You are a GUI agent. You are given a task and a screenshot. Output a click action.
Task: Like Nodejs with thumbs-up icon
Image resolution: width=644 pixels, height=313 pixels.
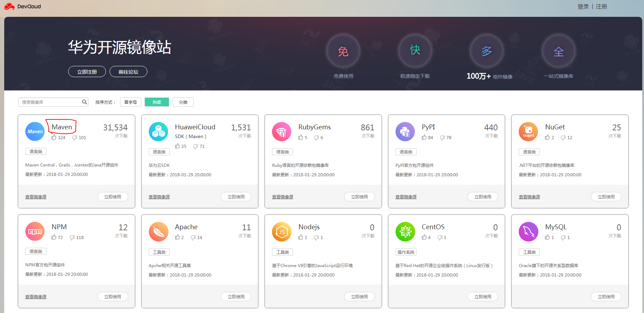pos(300,237)
